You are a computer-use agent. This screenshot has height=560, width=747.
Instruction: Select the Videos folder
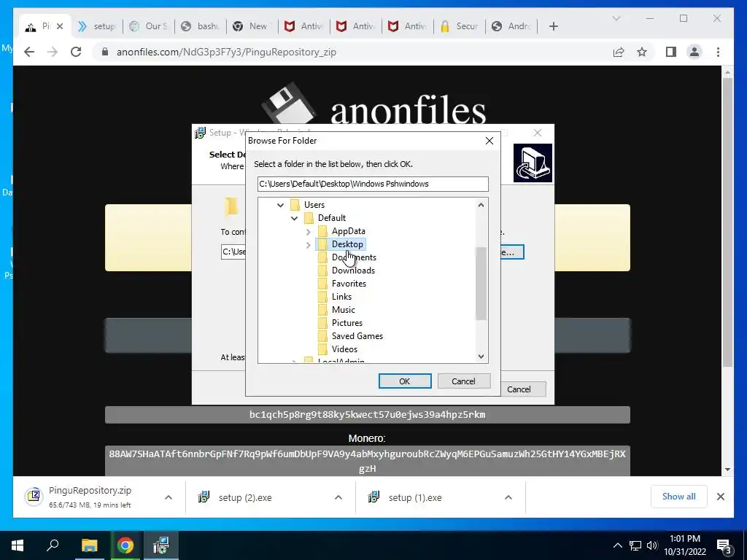(x=344, y=349)
